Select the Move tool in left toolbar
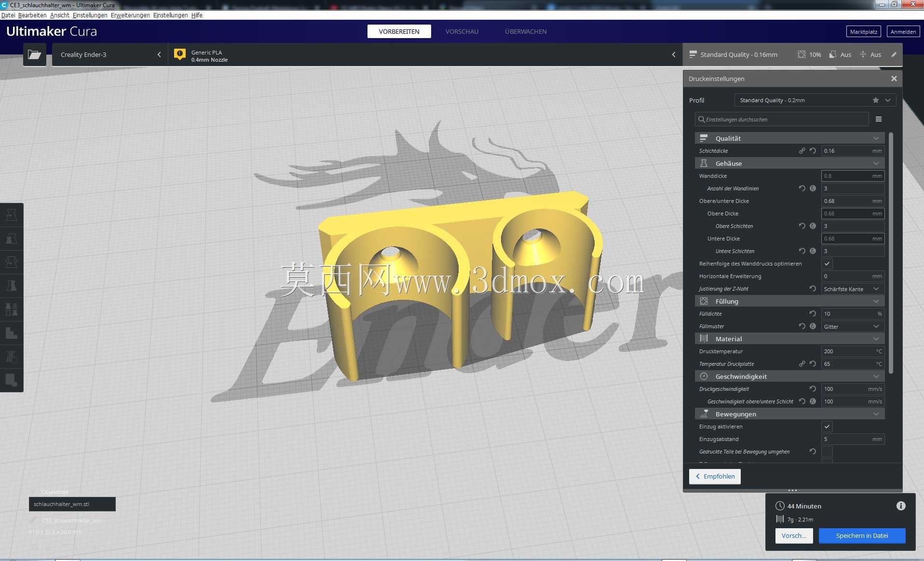924x561 pixels. click(12, 215)
